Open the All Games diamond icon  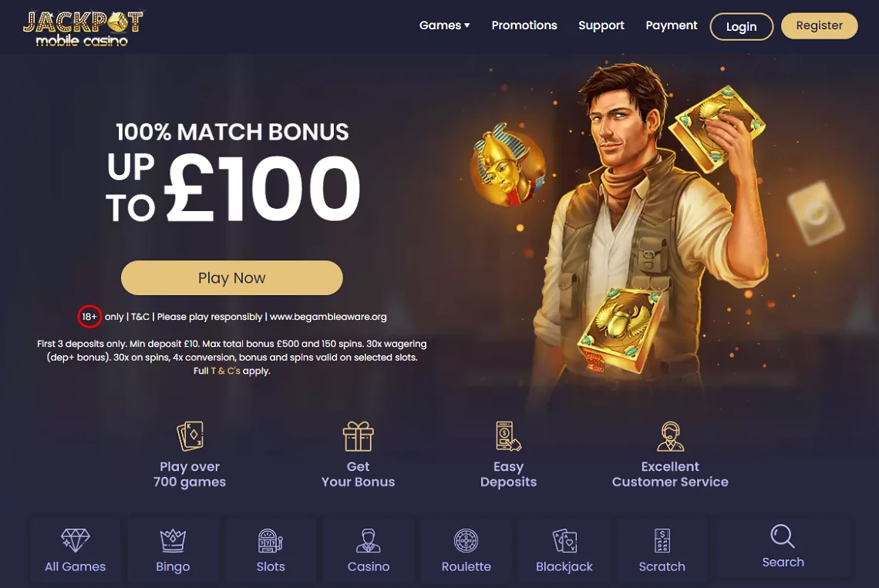point(75,540)
